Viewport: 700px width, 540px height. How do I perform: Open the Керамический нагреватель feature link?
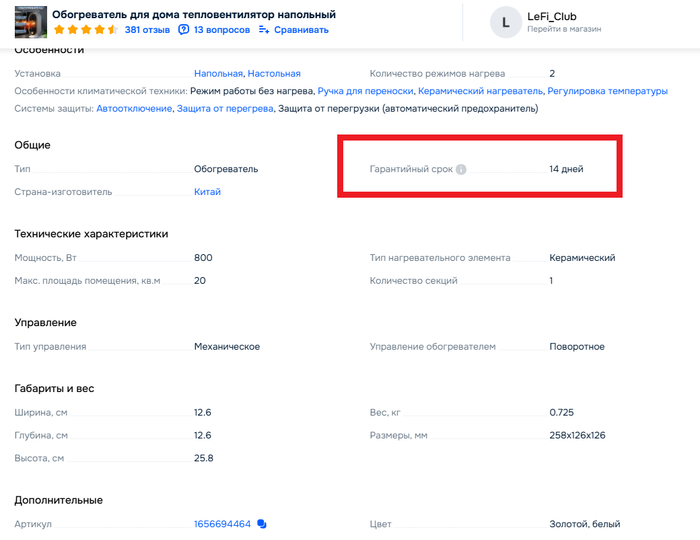(x=480, y=91)
